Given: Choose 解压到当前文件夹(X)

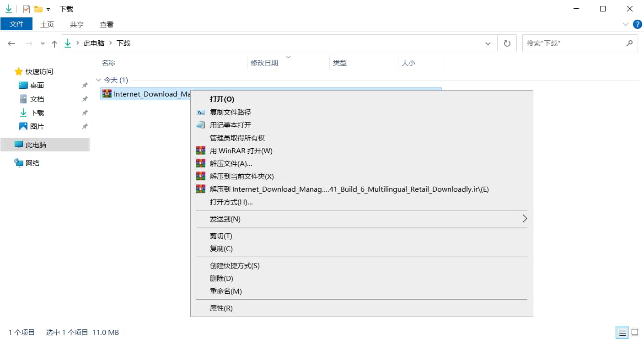Looking at the screenshot, I should pyautogui.click(x=361, y=176).
